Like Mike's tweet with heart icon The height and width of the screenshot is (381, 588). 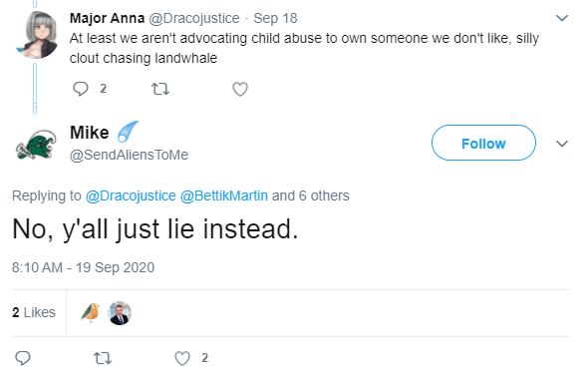[182, 358]
